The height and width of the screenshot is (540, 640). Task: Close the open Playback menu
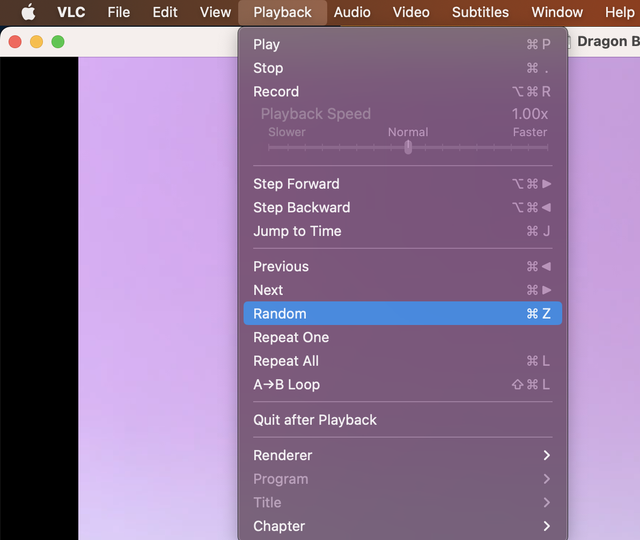pos(282,12)
